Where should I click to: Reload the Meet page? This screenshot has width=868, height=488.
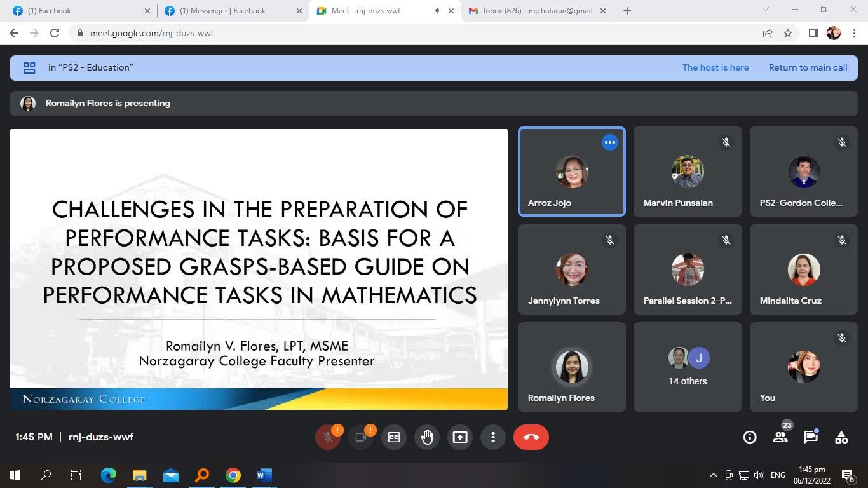(x=55, y=33)
